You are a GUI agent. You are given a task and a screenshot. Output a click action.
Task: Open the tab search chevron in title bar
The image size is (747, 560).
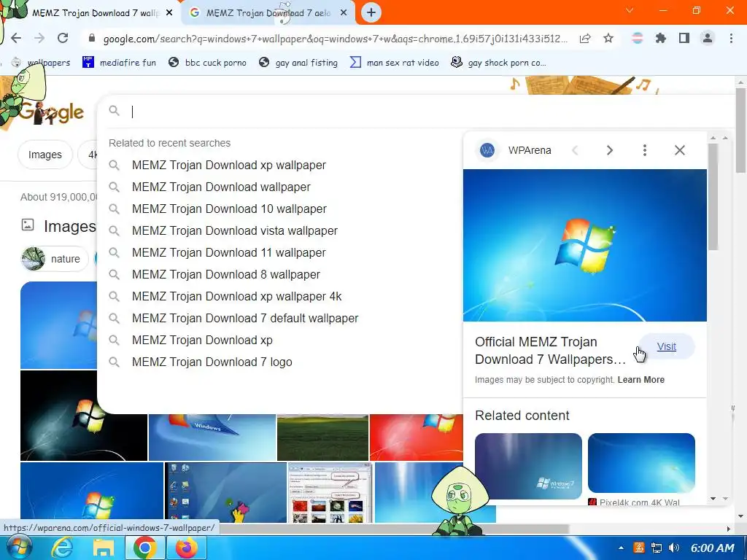coord(630,10)
